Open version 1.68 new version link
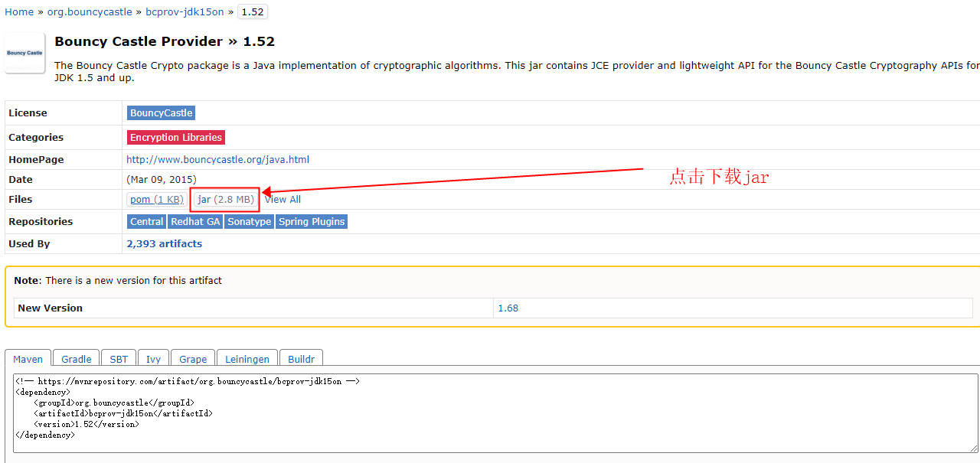 click(x=508, y=308)
